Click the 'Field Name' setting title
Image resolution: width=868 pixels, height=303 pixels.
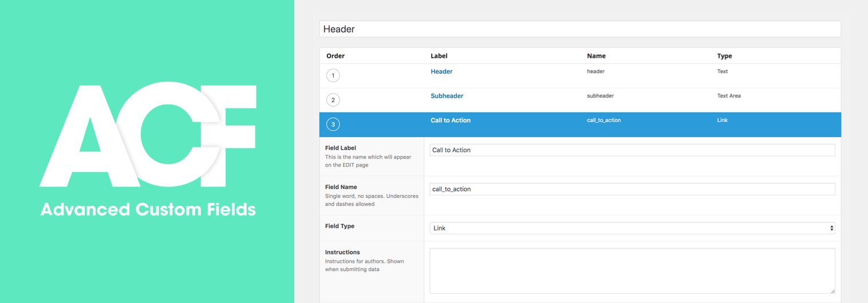click(341, 187)
